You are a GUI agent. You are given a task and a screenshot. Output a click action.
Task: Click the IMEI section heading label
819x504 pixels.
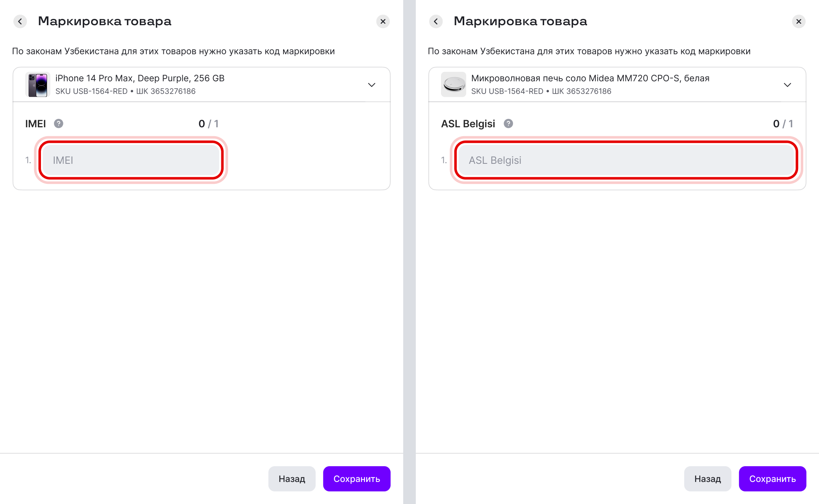(35, 124)
